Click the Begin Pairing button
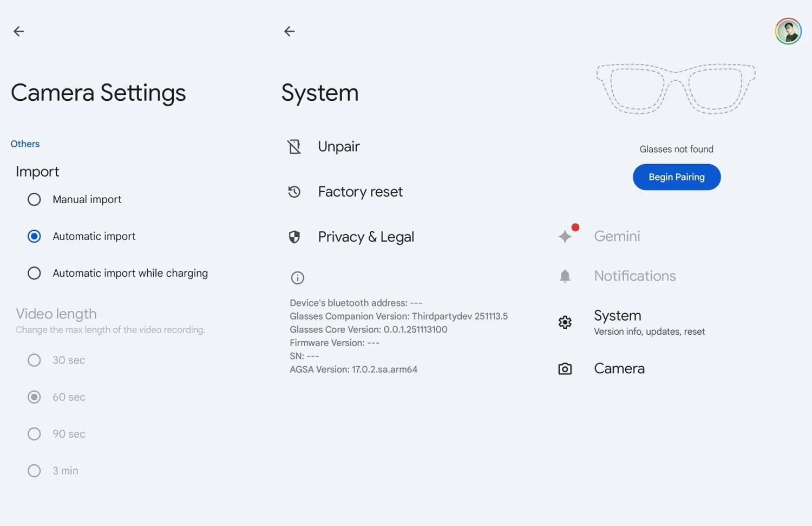This screenshot has height=526, width=812. [x=676, y=177]
